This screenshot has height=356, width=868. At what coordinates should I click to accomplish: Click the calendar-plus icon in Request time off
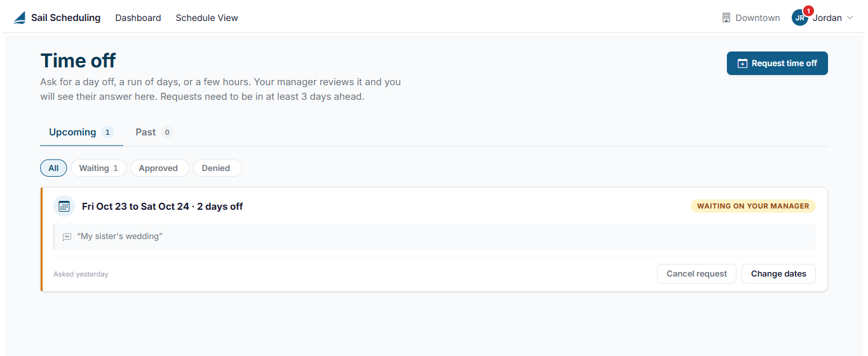point(742,64)
